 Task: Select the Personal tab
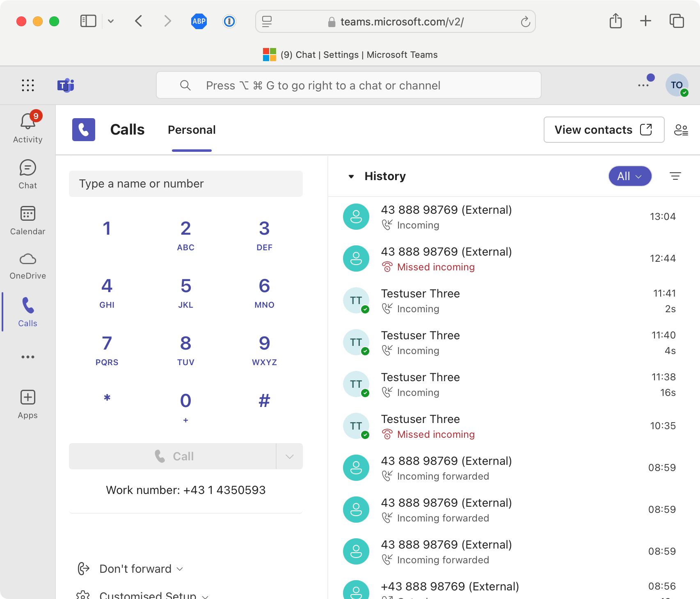(192, 130)
